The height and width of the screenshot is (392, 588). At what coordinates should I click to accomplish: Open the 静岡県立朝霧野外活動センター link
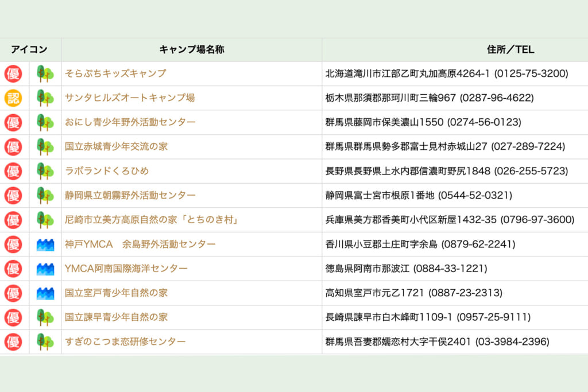(130, 195)
